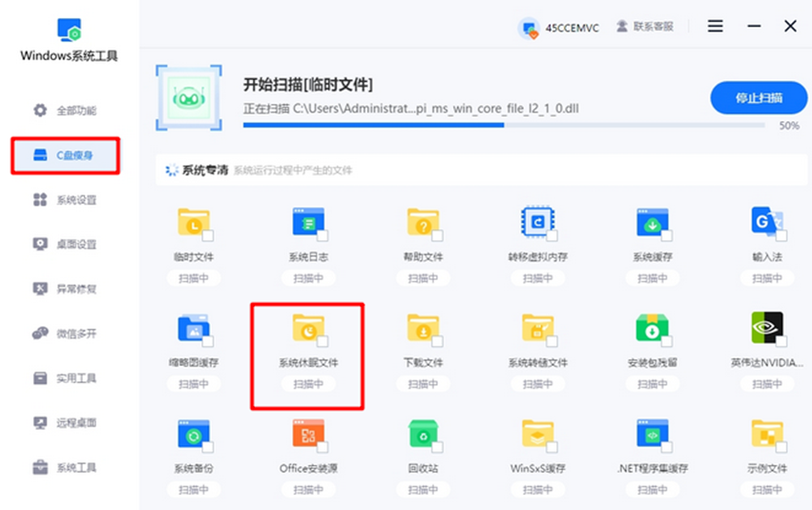Image resolution: width=812 pixels, height=510 pixels.
Task: Click the 停止扫描 button
Action: point(759,98)
